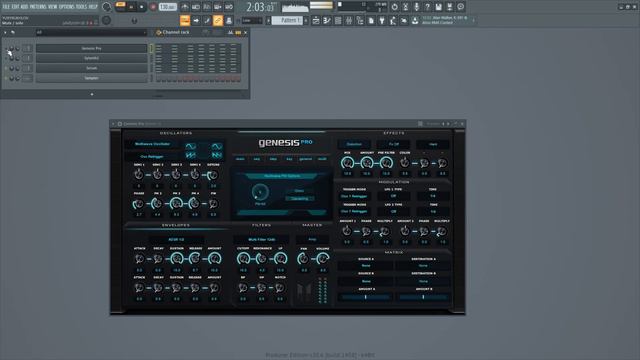640x360 pixels.
Task: Open the ADD menu
Action: [24, 7]
